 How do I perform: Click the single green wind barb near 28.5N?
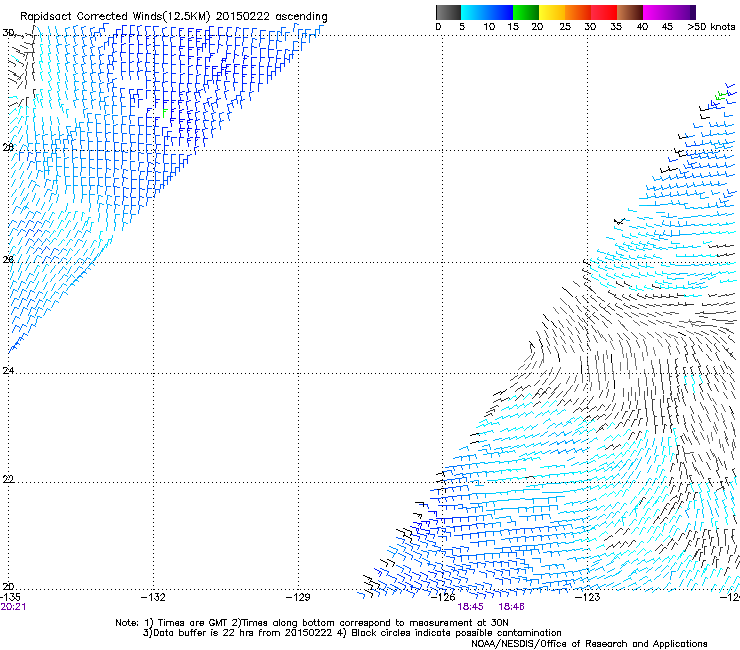pyautogui.click(x=164, y=113)
